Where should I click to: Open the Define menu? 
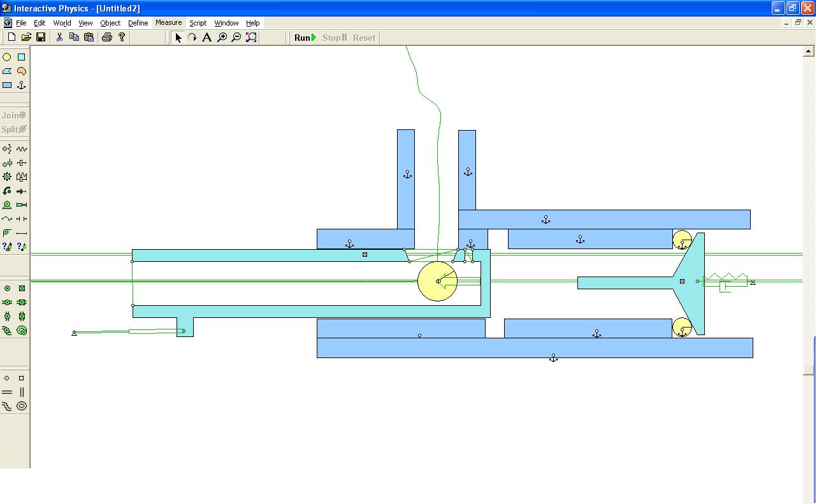point(138,23)
